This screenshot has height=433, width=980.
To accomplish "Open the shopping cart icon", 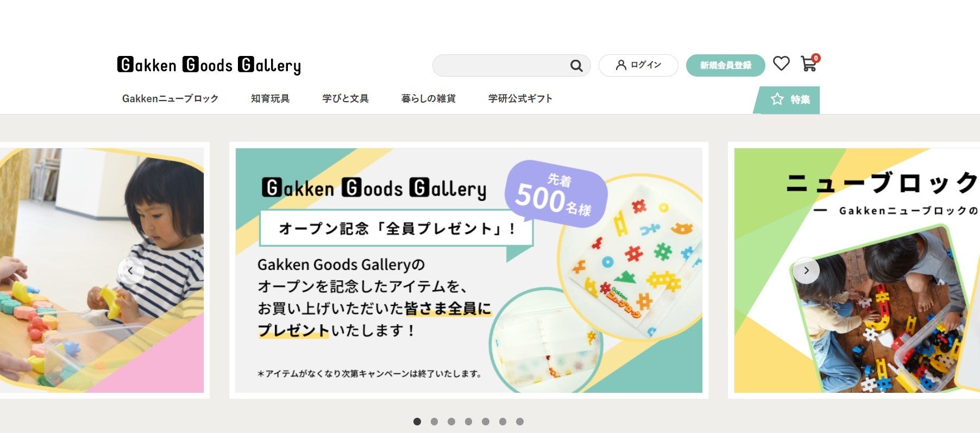I will (x=809, y=63).
